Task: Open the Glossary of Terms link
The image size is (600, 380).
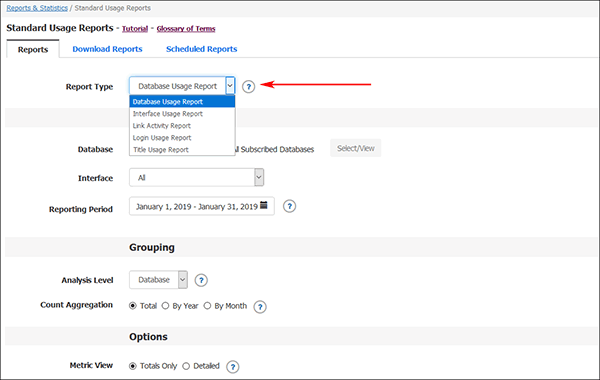Action: 186,29
